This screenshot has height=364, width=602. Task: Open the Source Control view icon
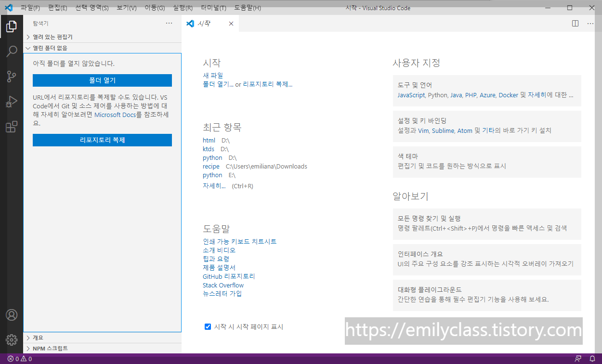tap(12, 77)
